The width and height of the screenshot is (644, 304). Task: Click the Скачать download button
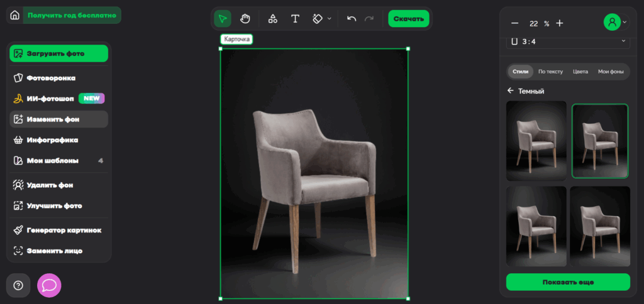[409, 19]
